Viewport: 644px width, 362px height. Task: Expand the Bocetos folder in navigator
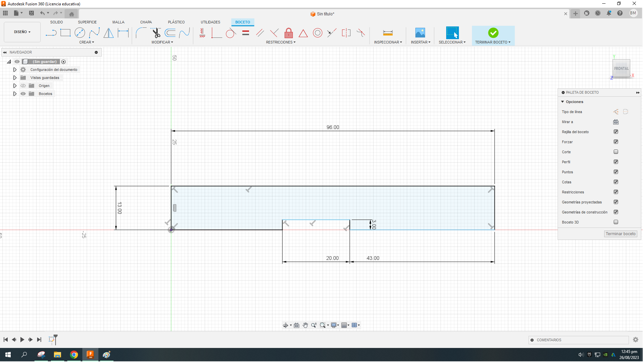[x=15, y=94]
